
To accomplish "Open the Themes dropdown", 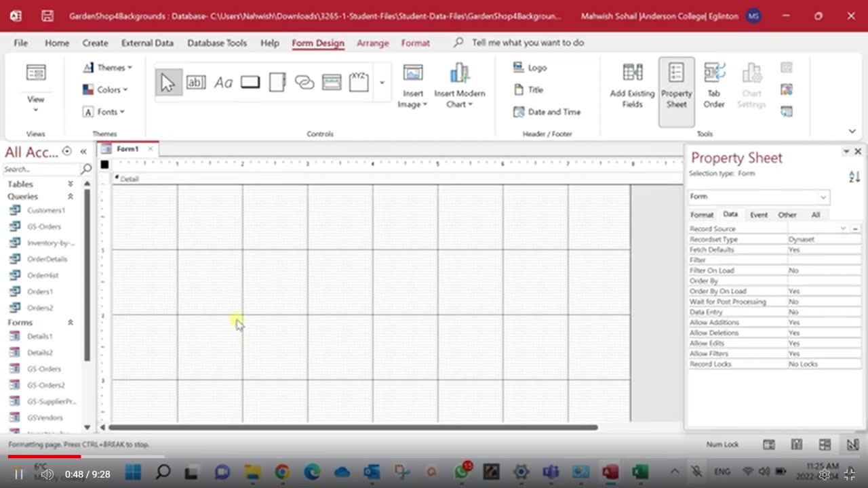I will click(x=107, y=68).
